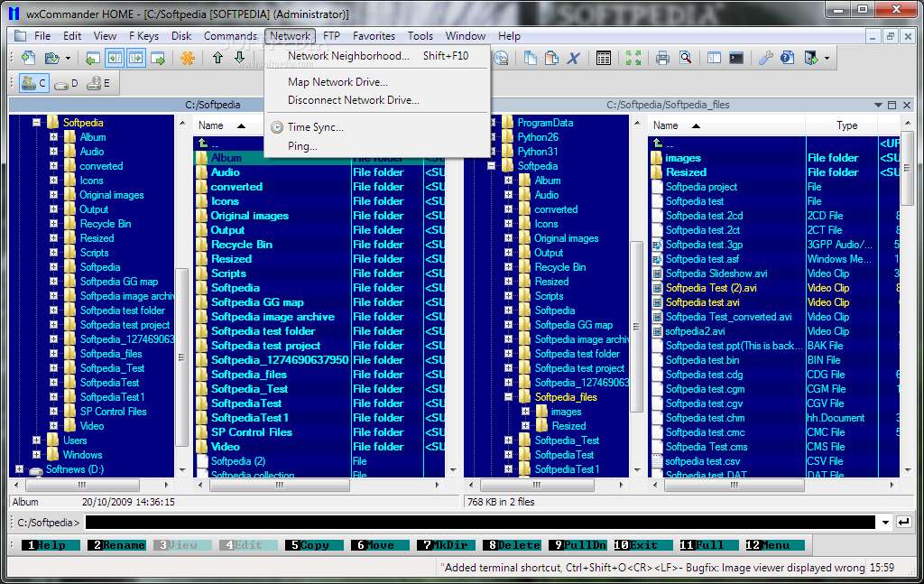Open the command line history dropdown
Viewport: 924px width, 584px height.
[x=885, y=523]
